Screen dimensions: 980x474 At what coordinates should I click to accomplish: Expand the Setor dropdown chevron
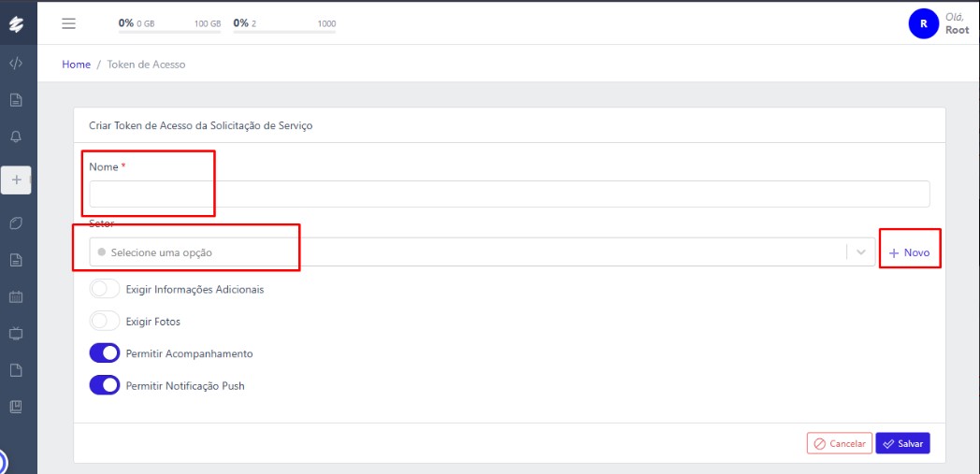click(x=860, y=252)
